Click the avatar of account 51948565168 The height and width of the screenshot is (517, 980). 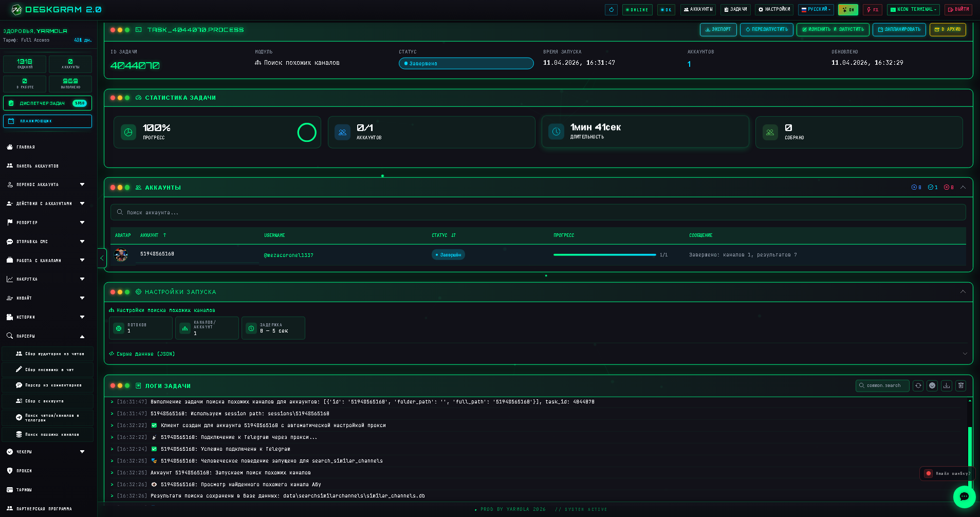(x=121, y=254)
